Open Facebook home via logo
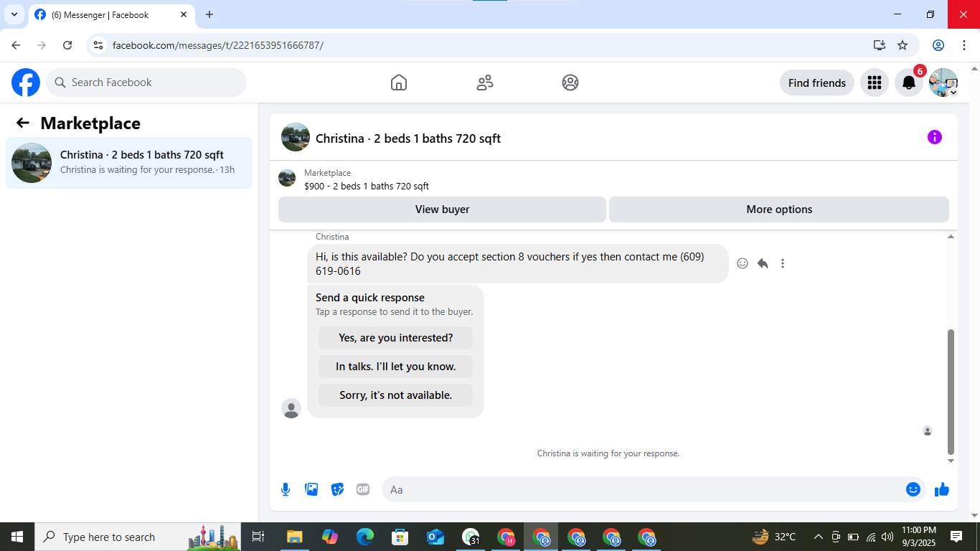Screen dimensions: 980x551 26,83
